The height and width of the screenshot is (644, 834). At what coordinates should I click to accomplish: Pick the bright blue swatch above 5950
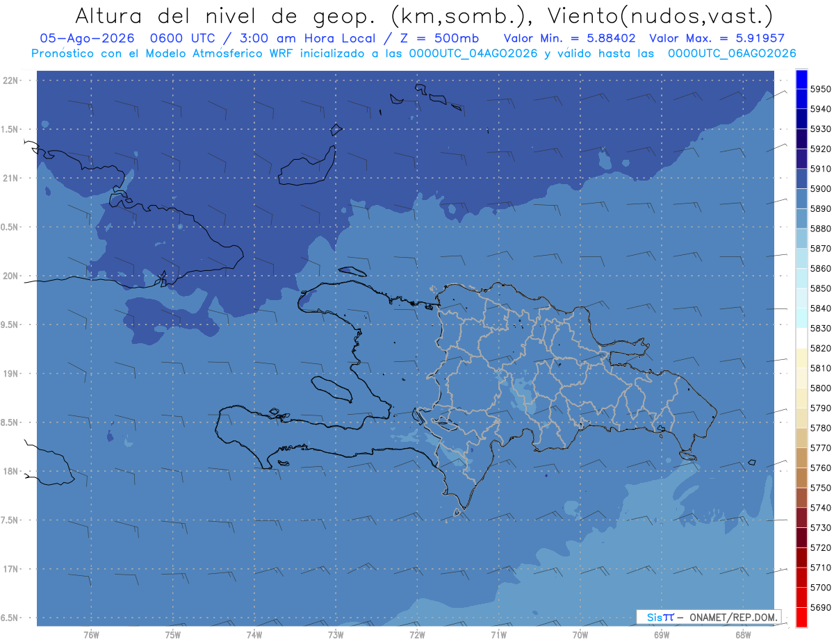pos(801,79)
